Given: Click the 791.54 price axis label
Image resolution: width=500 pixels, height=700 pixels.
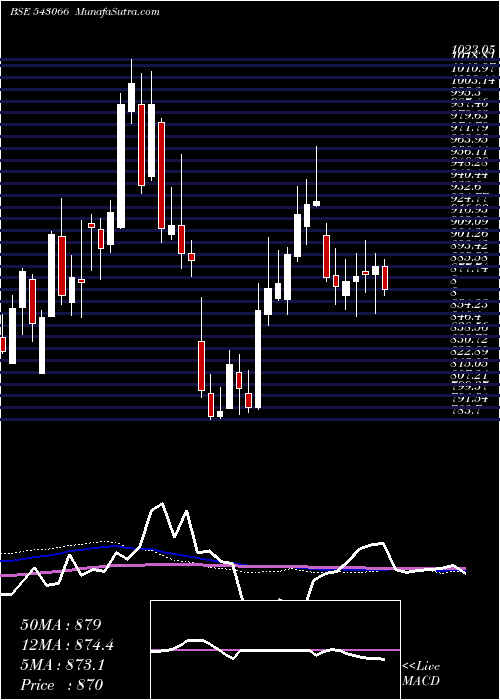Looking at the screenshot, I should (x=470, y=398).
